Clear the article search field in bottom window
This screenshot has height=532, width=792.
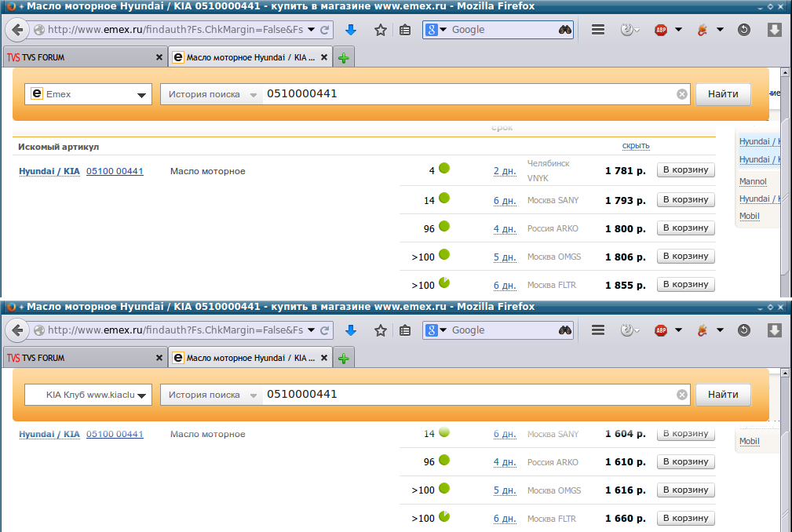tap(682, 395)
